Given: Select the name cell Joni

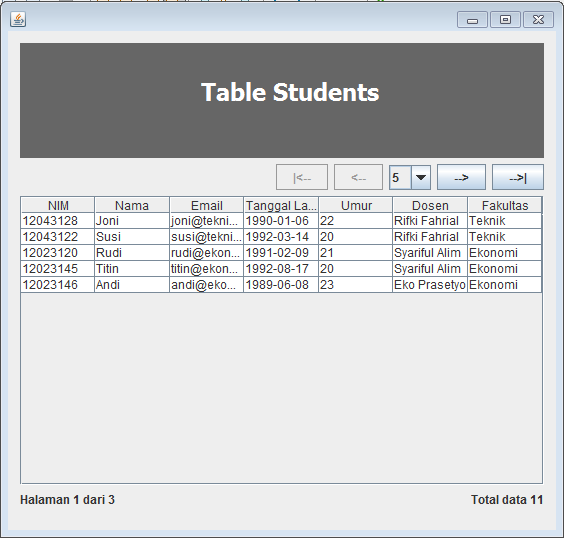Looking at the screenshot, I should (132, 221).
